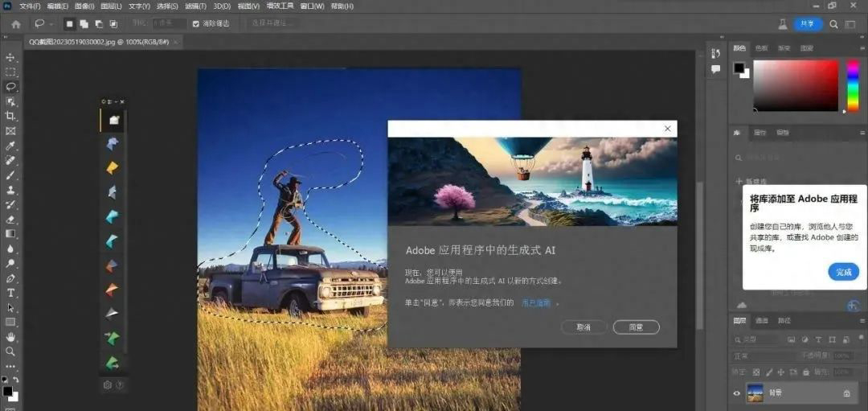Choose Intersect with Selection mode
The width and height of the screenshot is (868, 411).
pos(113,24)
